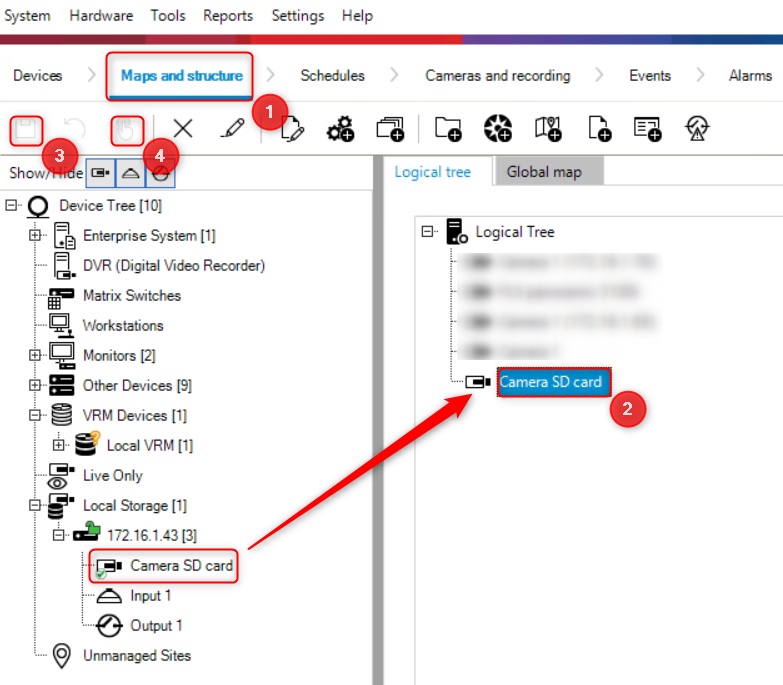Go to the Events page
This screenshot has width=783, height=685.
point(650,75)
